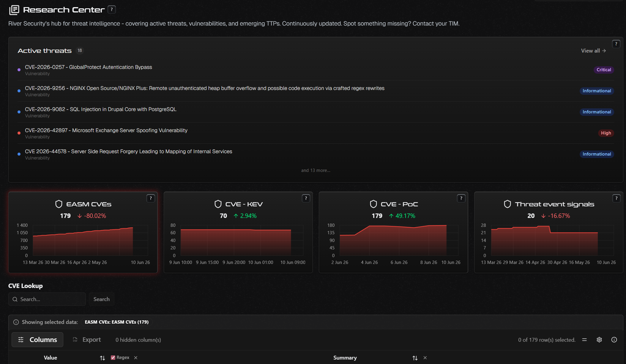Click the High severity badge
Image resolution: width=626 pixels, height=364 pixels.
[x=606, y=133]
